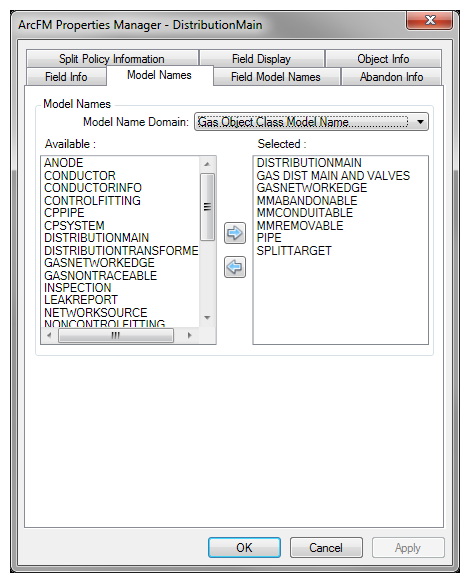
Task: Select ANODE in the Available list
Action: pyautogui.click(x=64, y=163)
